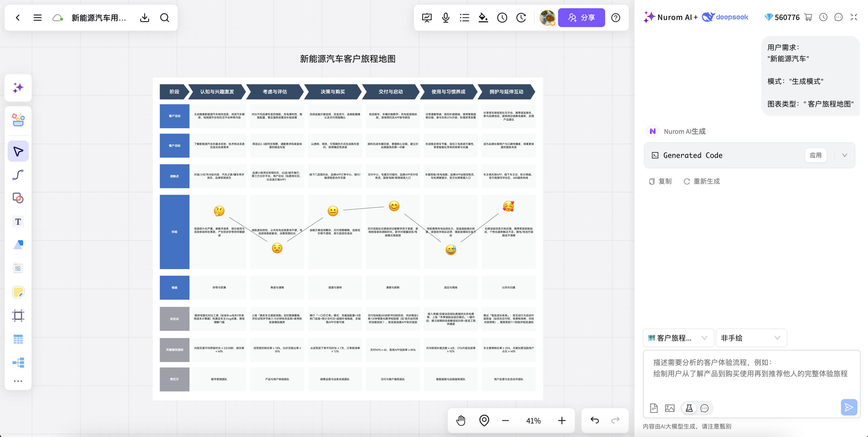
Task: Open version history icon
Action: coord(521,18)
